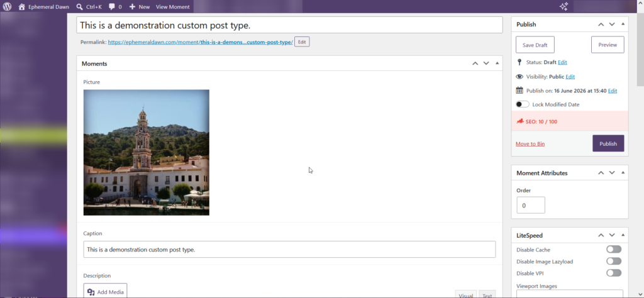Click the purple Publish button
This screenshot has height=298, width=644.
tap(608, 143)
